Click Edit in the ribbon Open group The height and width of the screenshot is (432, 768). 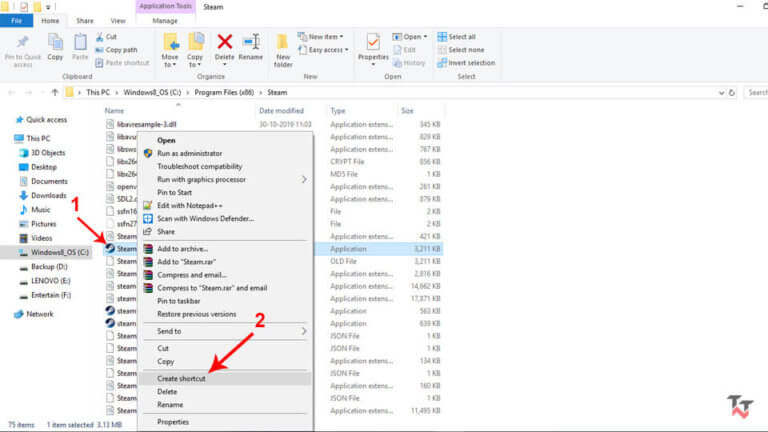[x=405, y=50]
